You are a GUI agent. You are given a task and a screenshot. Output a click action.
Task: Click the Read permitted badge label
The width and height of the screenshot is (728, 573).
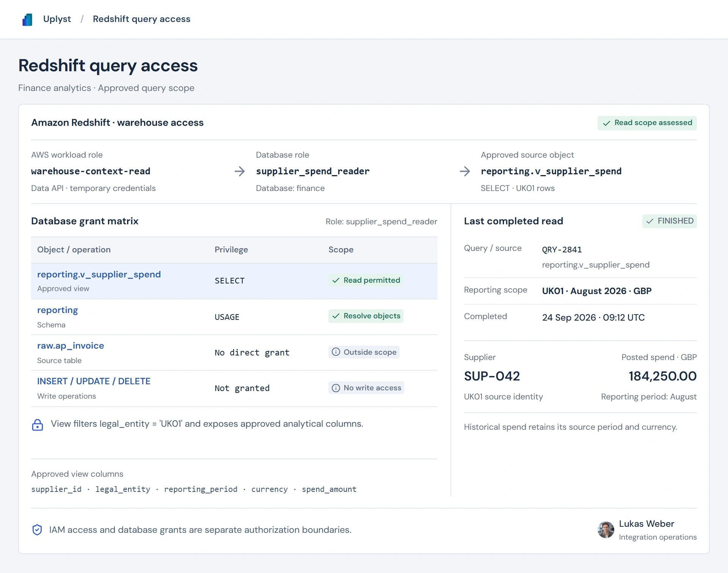click(372, 280)
